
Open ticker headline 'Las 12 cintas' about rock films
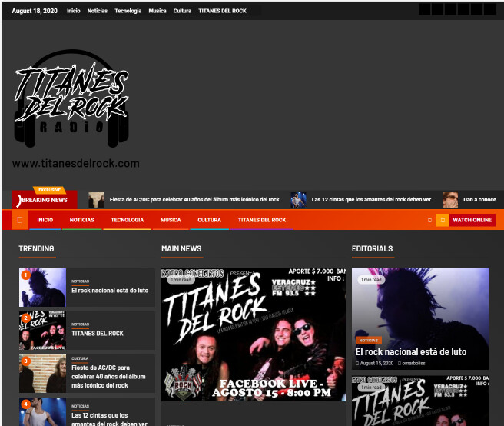(x=371, y=200)
